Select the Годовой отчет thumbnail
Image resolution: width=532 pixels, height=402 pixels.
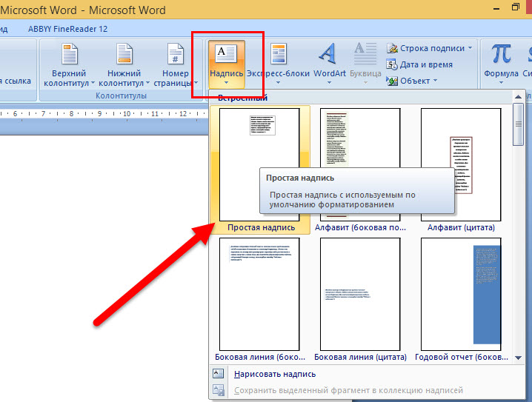tap(461, 294)
